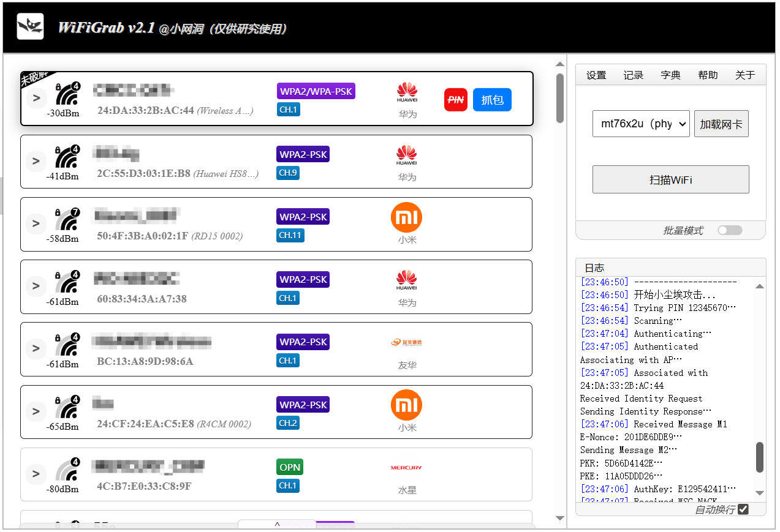Open the 关于 about menu
This screenshot has height=532, width=780.
click(x=745, y=75)
